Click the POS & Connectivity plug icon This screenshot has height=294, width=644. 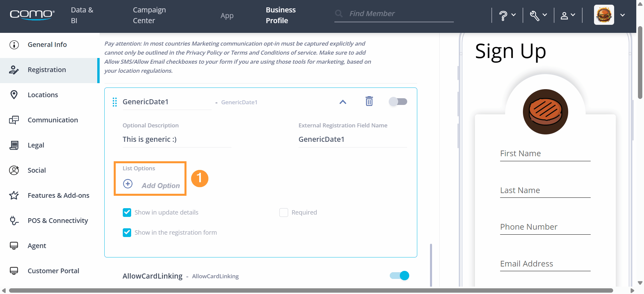pos(14,221)
